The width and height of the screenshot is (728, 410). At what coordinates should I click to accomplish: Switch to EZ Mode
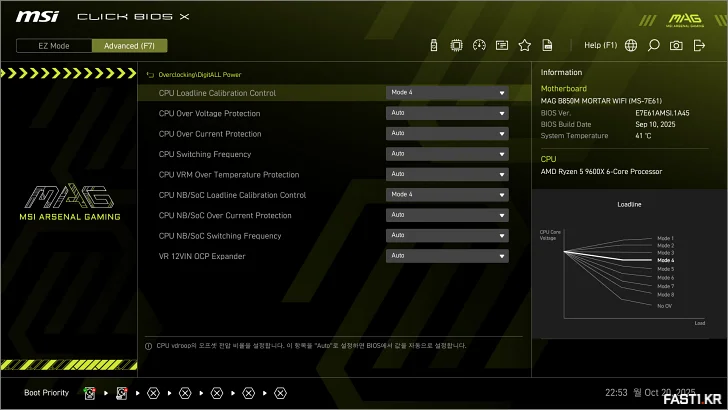point(54,46)
